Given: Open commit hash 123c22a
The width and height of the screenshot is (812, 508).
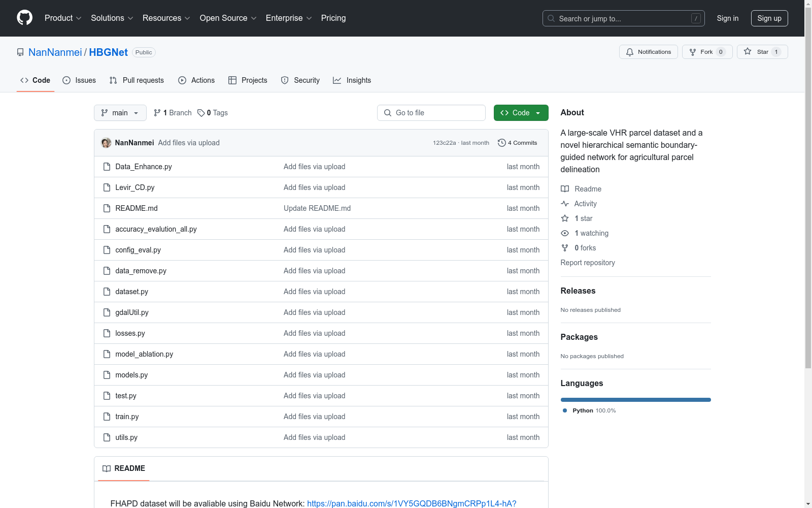Looking at the screenshot, I should pos(444,143).
